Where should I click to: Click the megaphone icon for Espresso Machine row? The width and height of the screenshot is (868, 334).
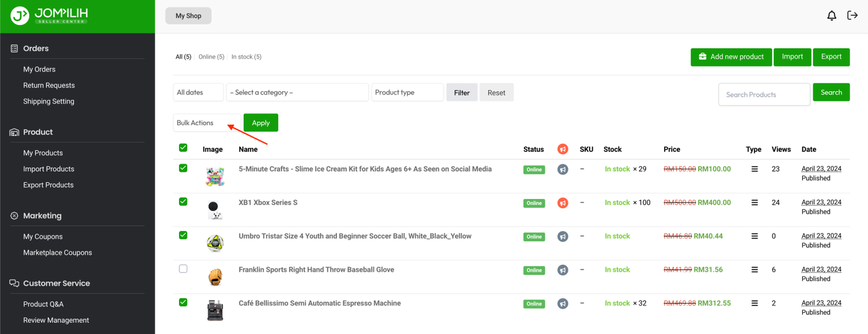[562, 304]
